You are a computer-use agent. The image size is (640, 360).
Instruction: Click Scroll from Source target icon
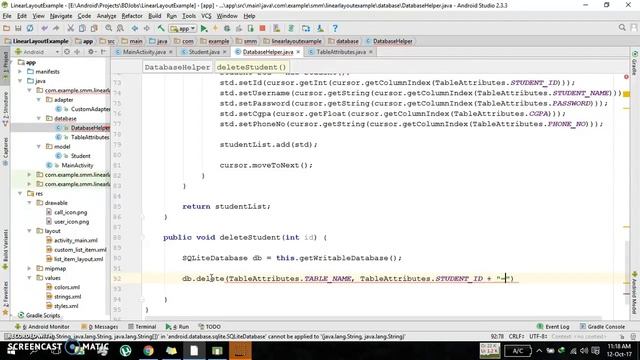[x=67, y=52]
